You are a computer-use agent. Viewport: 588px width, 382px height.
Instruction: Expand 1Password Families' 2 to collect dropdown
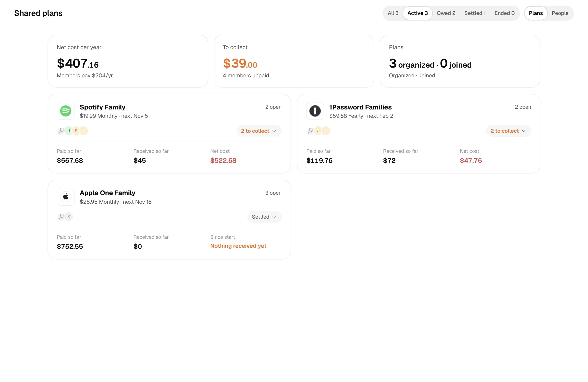508,131
